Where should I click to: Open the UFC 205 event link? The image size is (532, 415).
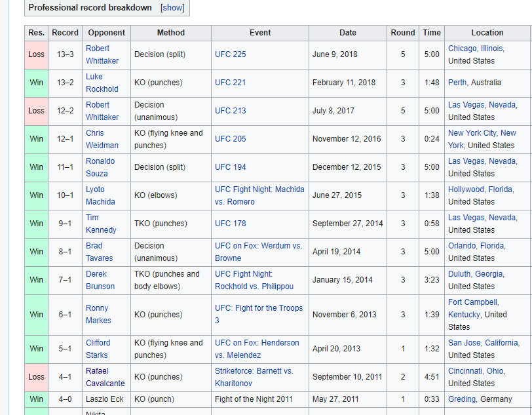(231, 139)
